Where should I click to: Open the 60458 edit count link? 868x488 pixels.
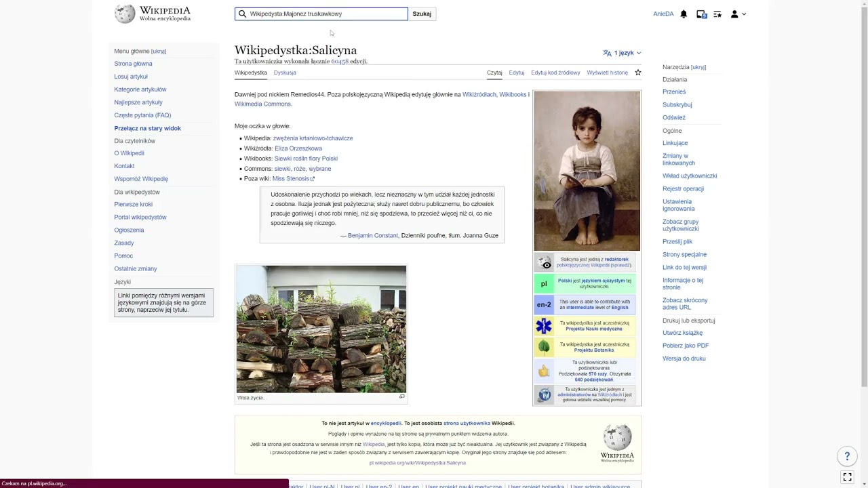340,61
